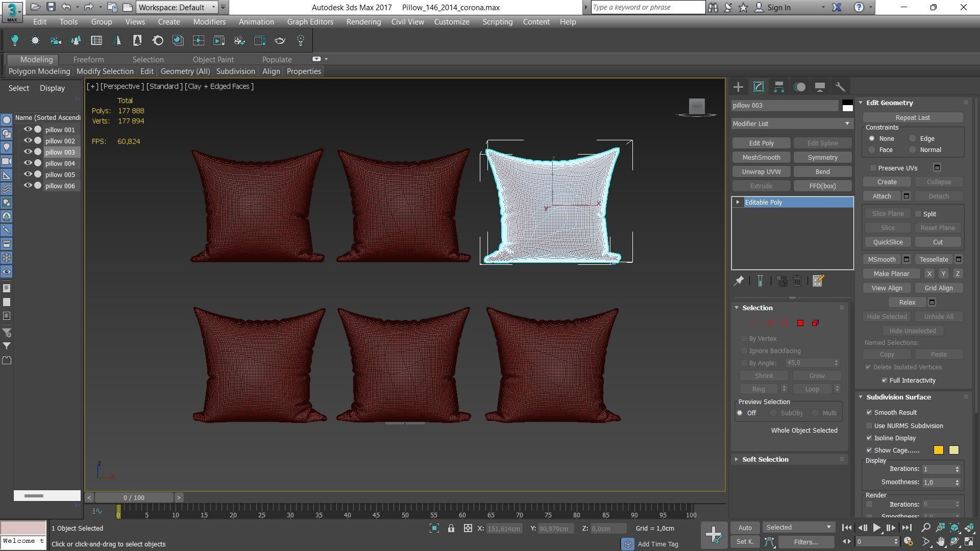980x551 pixels.
Task: Open the Utilities wrench panel
Action: click(x=840, y=87)
